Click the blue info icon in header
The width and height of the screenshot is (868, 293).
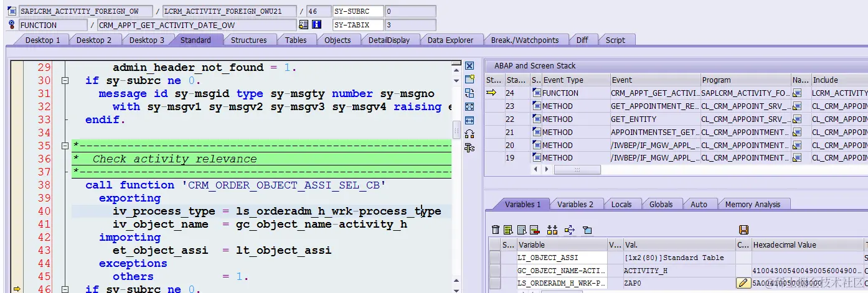tap(316, 25)
